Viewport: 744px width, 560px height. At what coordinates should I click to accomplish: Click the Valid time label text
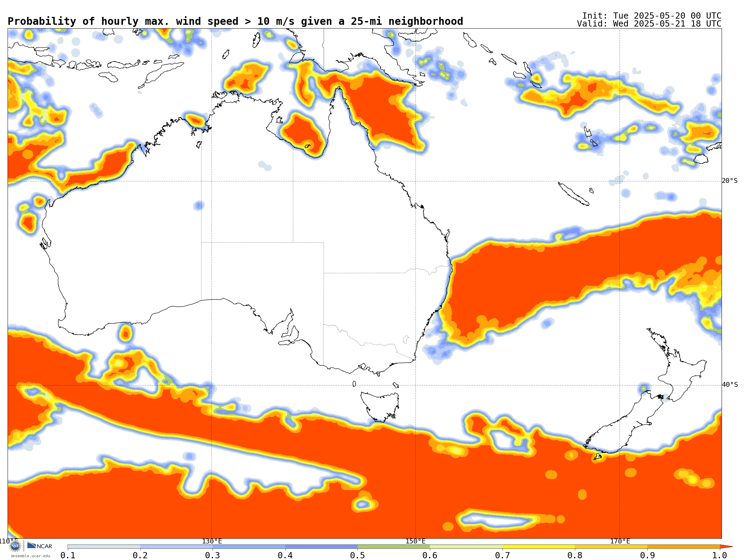pos(649,24)
